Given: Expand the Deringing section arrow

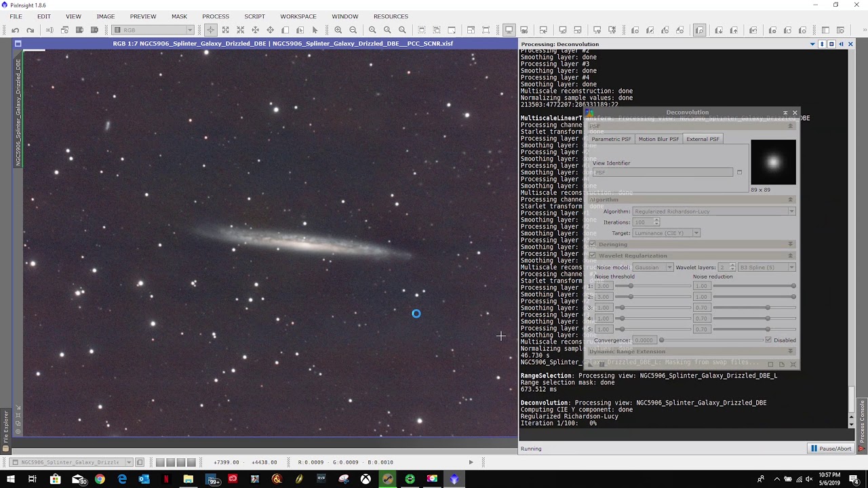Looking at the screenshot, I should coord(791,244).
